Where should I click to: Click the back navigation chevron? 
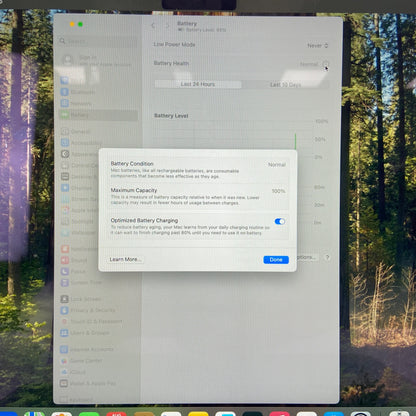point(153,25)
